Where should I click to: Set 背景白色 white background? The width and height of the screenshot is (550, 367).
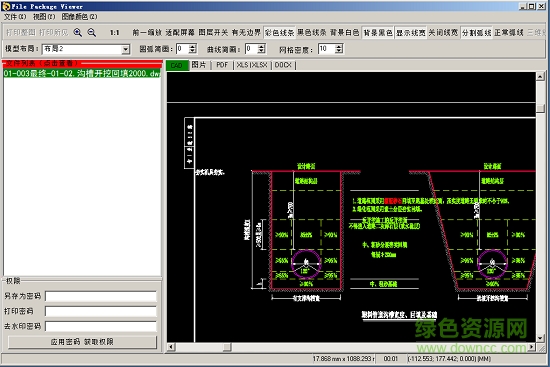345,33
